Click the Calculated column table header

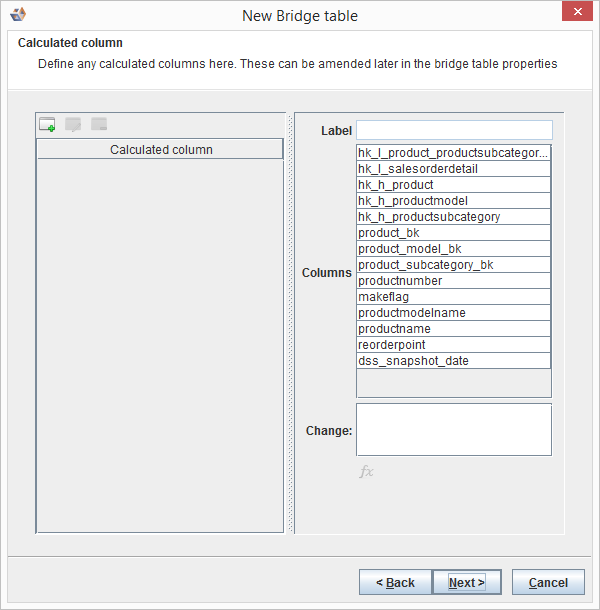(x=160, y=150)
